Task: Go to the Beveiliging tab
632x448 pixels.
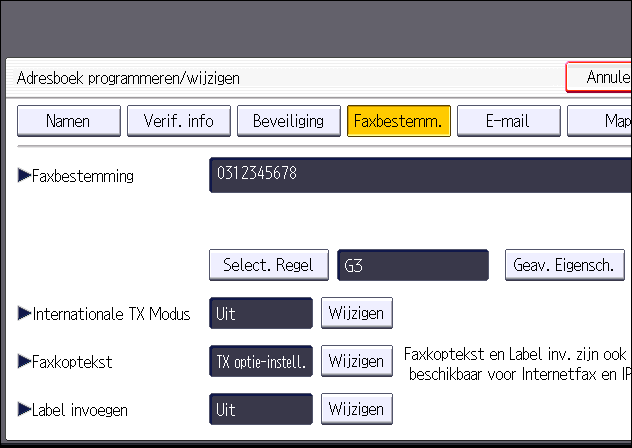Action: click(288, 121)
